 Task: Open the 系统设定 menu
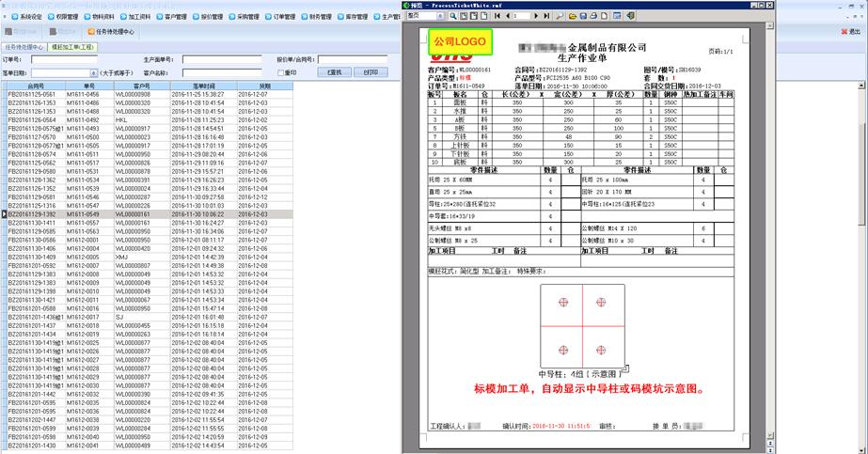(x=26, y=17)
